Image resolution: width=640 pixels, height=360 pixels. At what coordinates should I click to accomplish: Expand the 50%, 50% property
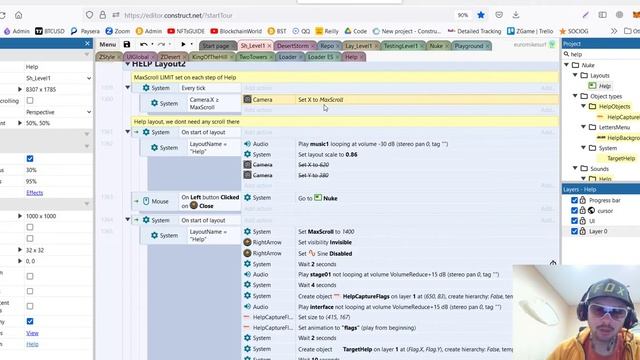point(20,123)
